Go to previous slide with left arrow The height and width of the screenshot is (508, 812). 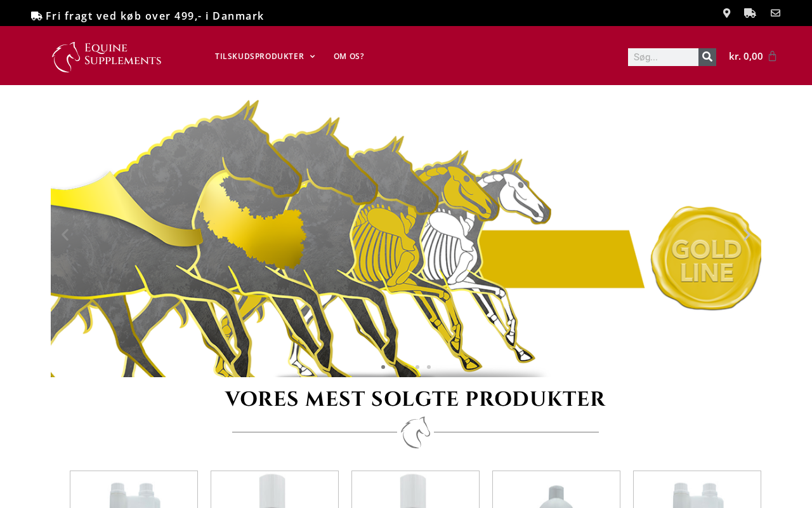click(x=64, y=235)
